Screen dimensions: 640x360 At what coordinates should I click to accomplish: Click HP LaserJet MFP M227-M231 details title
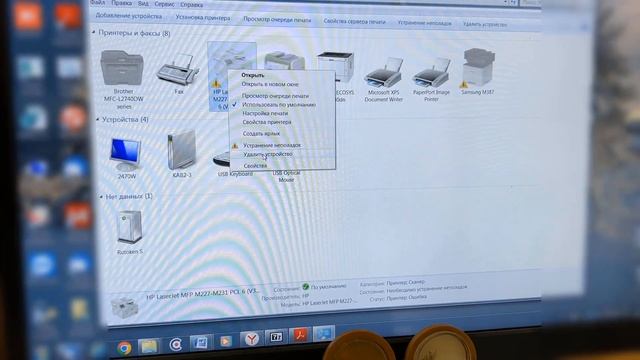203,294
